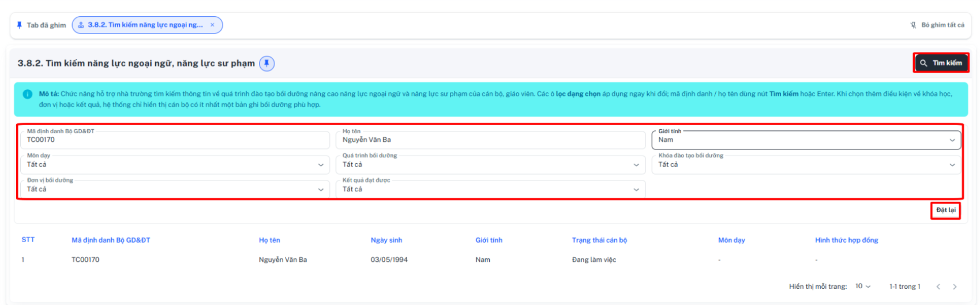Go to previous page arrow
This screenshot has height=305, width=980.
point(938,287)
